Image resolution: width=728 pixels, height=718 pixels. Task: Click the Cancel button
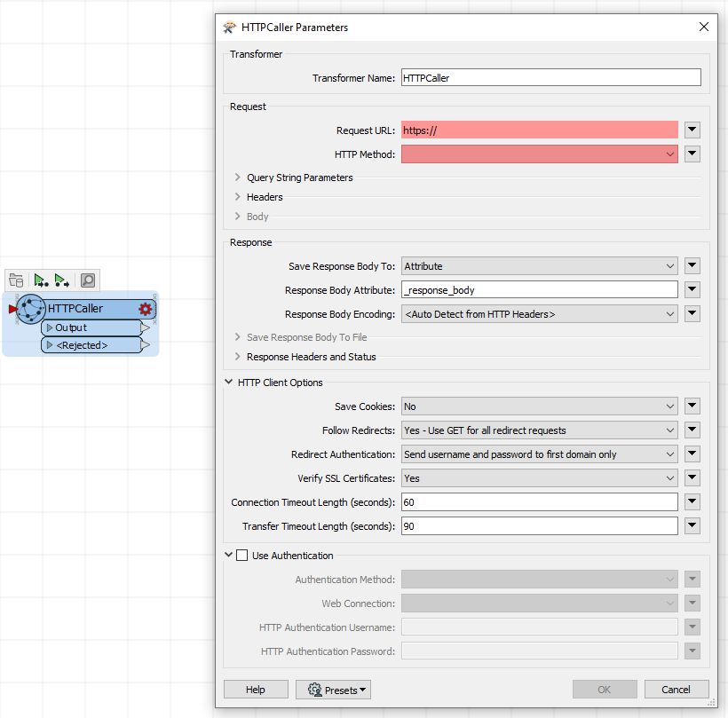[677, 690]
